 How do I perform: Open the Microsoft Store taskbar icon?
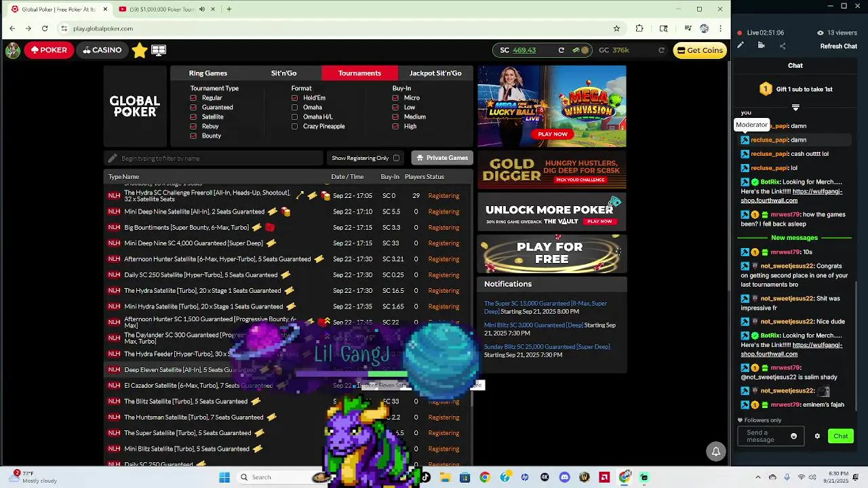465,477
